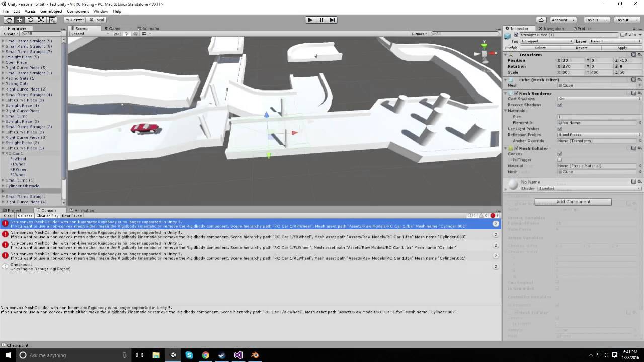Toggle 2D view mode button
644x362 pixels.
116,34
